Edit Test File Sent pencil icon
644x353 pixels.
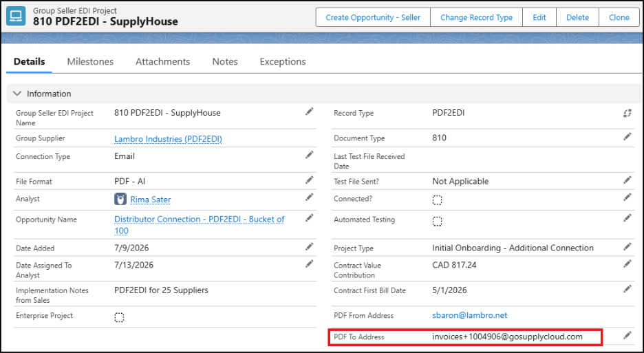(627, 180)
